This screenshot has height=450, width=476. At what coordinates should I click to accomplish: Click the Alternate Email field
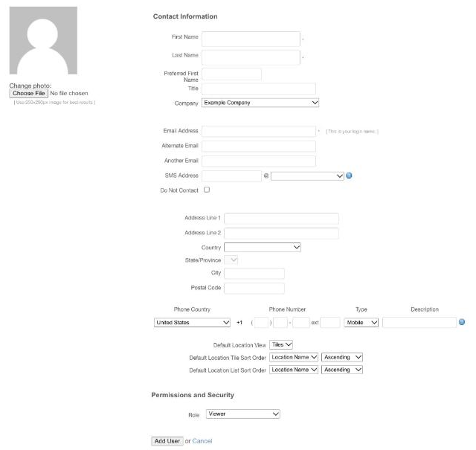(x=259, y=146)
